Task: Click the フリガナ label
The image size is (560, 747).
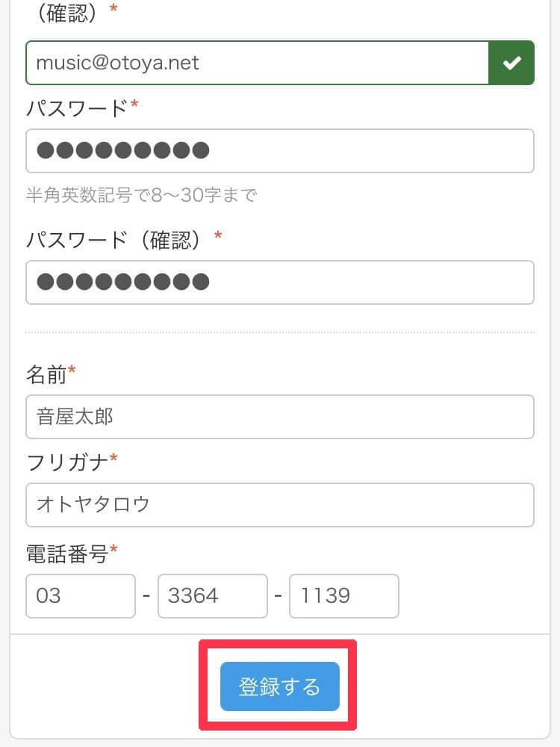Action: coord(67,462)
